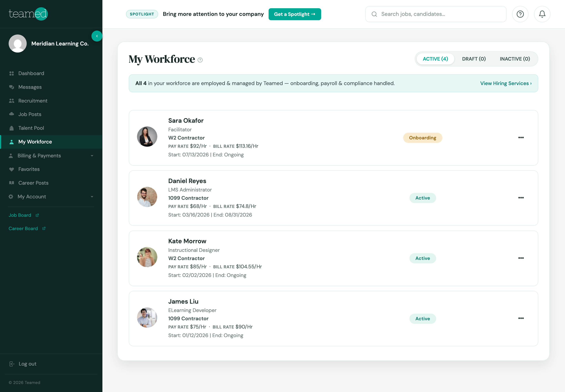Click Sara Okafor's profile photo

[147, 137]
